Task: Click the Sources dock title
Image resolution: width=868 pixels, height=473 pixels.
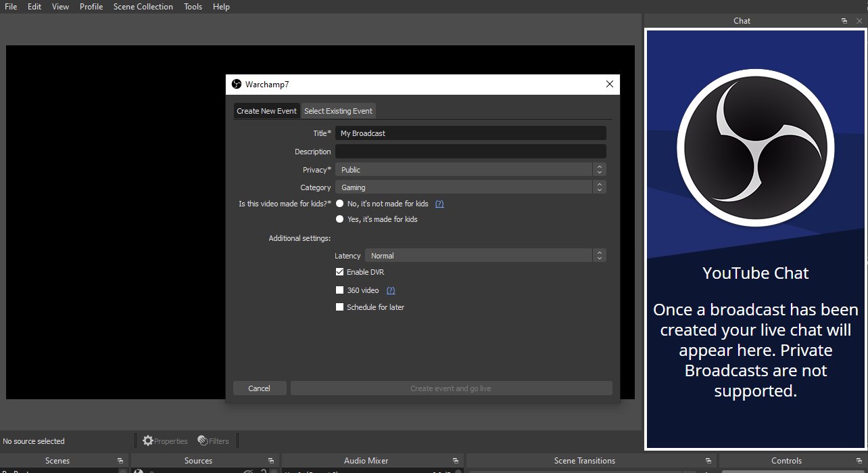Action: coord(198,461)
